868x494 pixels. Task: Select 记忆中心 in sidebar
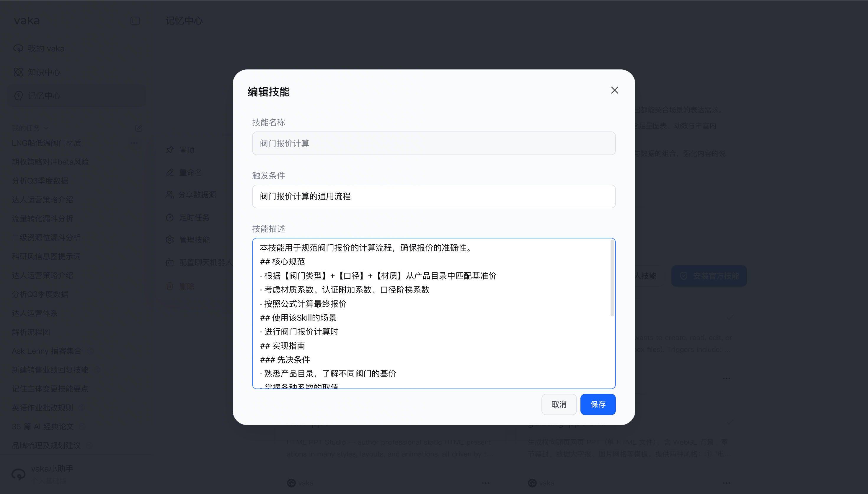pyautogui.click(x=76, y=96)
